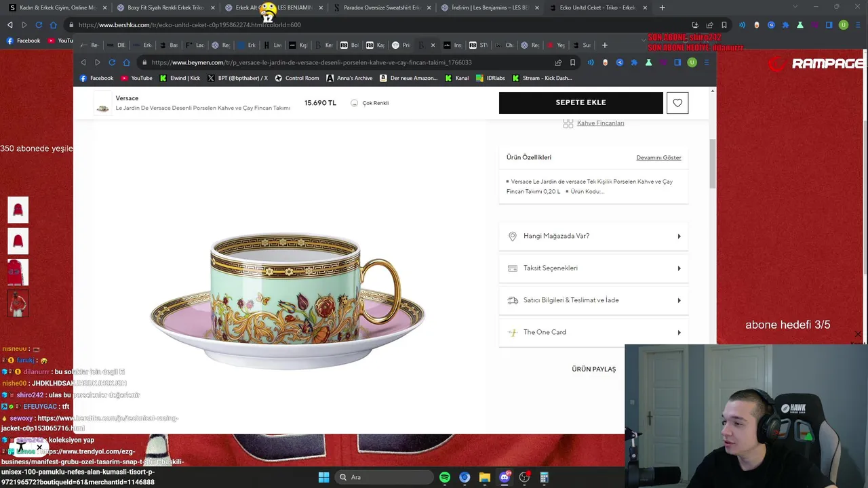This screenshot has width=868, height=488.
Task: Open new tab in back browser window
Action: pos(662,7)
